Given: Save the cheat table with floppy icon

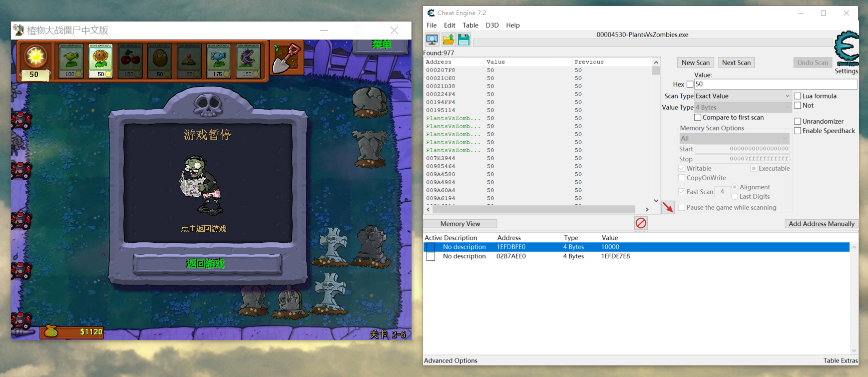Looking at the screenshot, I should [464, 40].
